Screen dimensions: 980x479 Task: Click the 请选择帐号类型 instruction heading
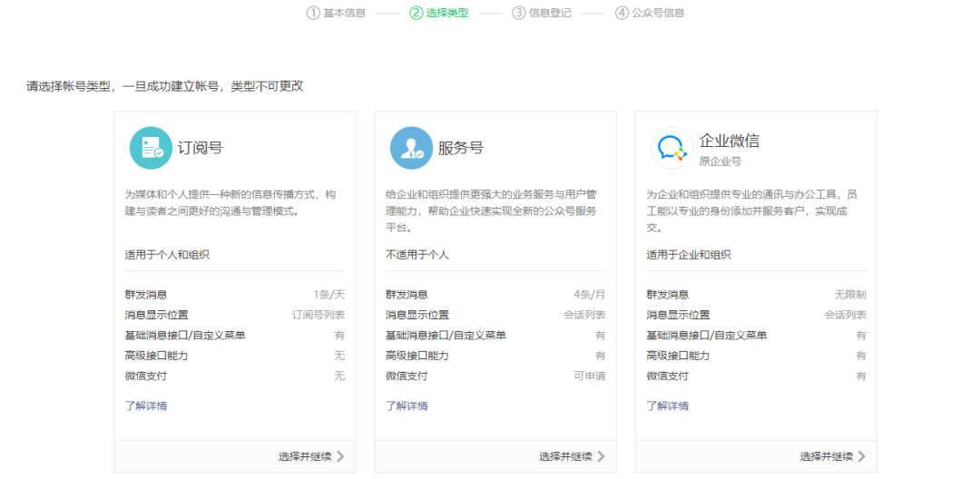(x=165, y=86)
